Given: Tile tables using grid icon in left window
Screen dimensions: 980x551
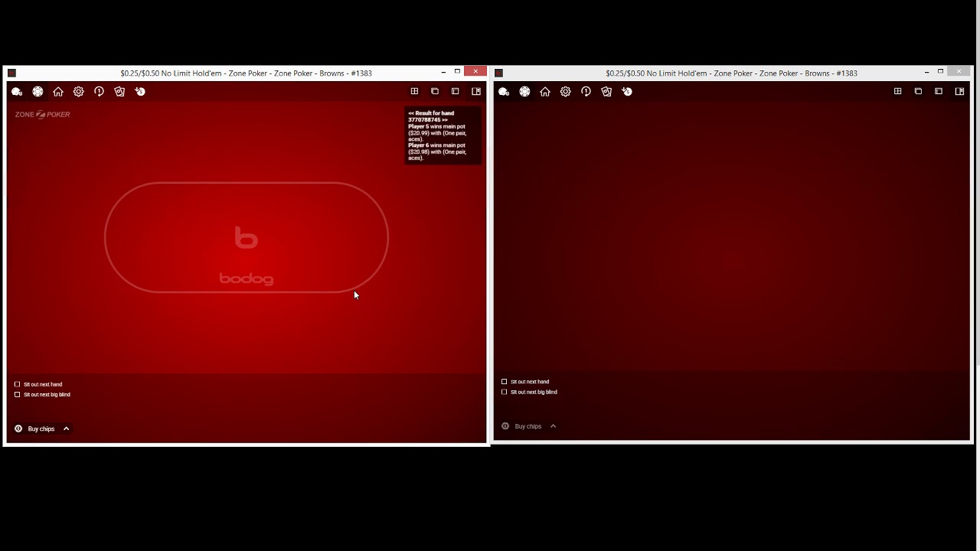Looking at the screenshot, I should 414,92.
